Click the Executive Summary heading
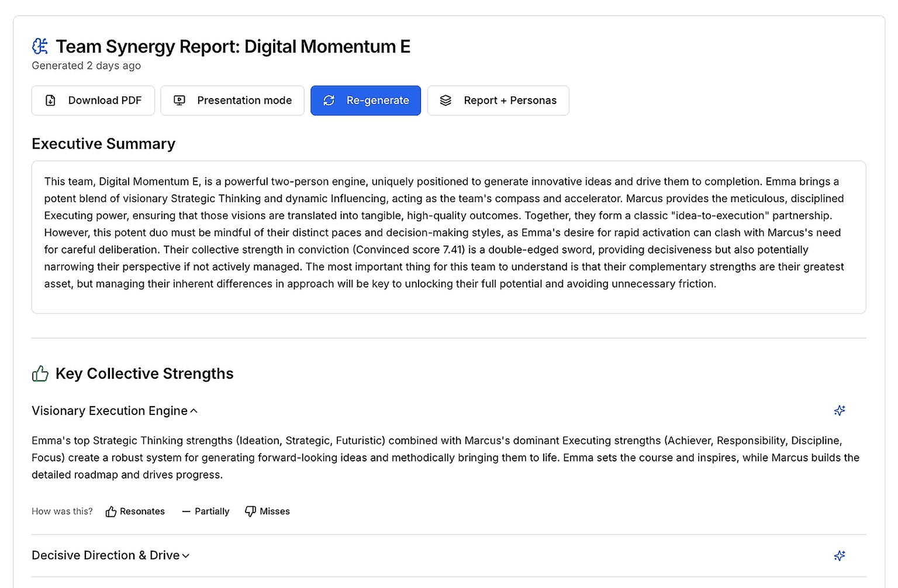The width and height of the screenshot is (898, 588). click(103, 144)
